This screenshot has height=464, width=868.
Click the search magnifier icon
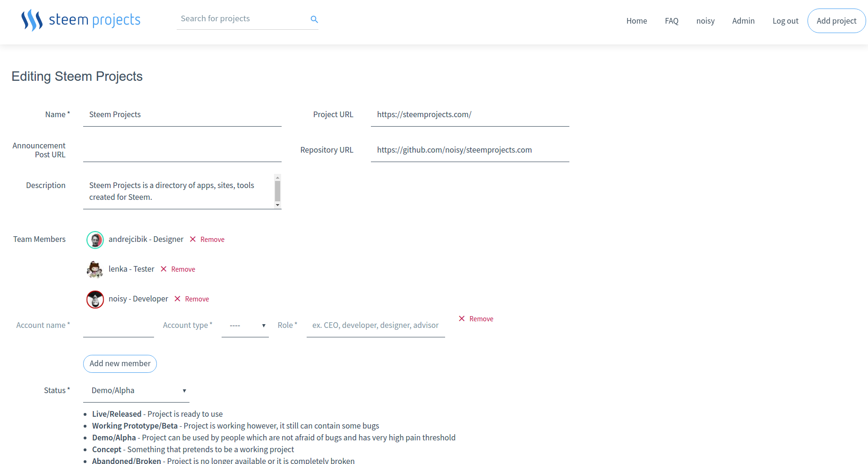click(x=314, y=19)
